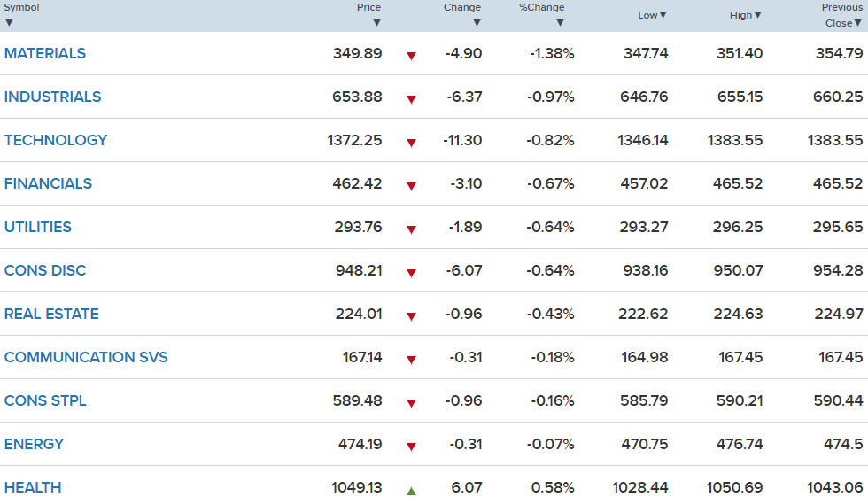Sort by Symbol column arrow
The width and height of the screenshot is (868, 497).
9,23
